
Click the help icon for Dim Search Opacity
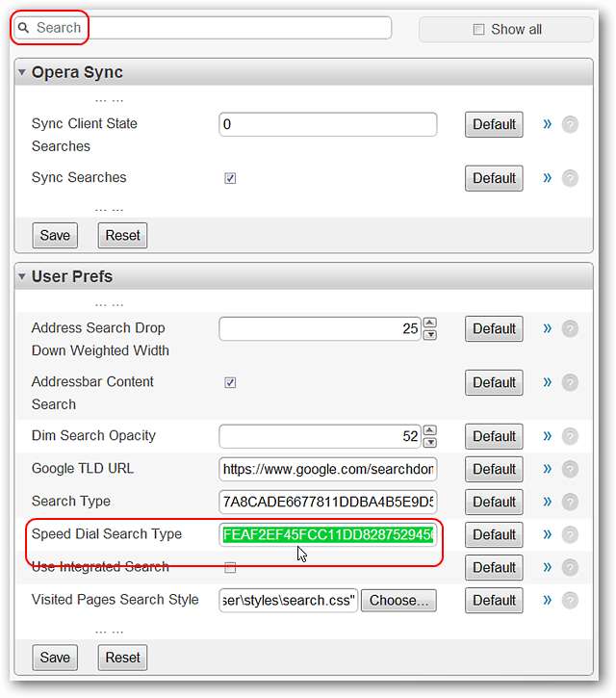570,436
